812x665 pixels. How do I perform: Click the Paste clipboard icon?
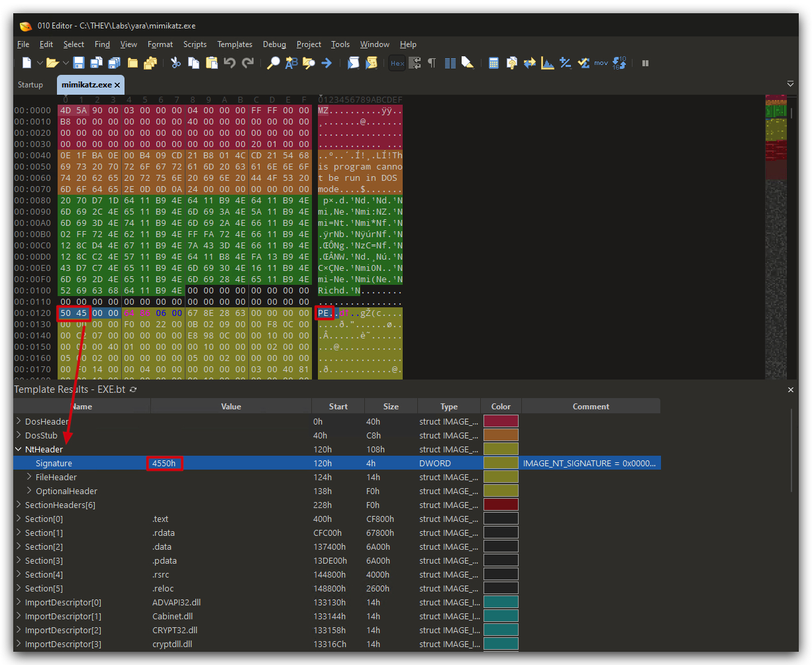tap(212, 63)
